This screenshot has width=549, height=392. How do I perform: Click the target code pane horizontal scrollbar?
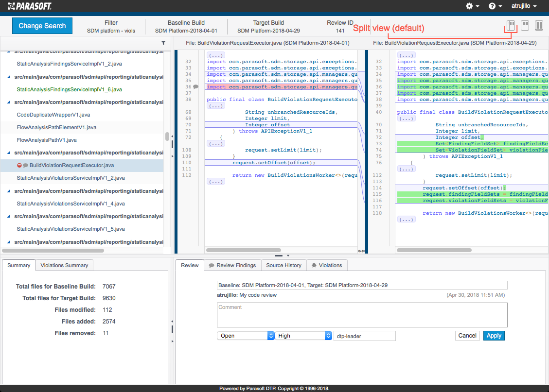coord(434,250)
